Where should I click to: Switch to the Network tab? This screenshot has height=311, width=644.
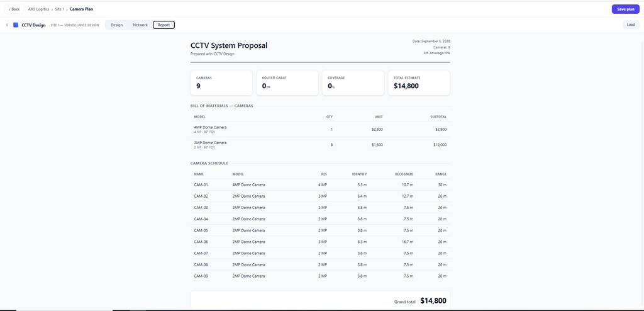pos(140,25)
